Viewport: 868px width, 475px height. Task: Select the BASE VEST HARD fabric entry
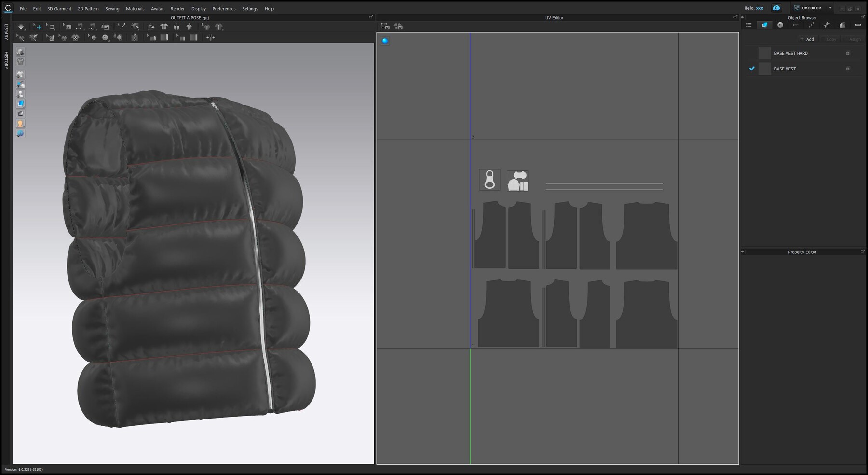click(791, 53)
